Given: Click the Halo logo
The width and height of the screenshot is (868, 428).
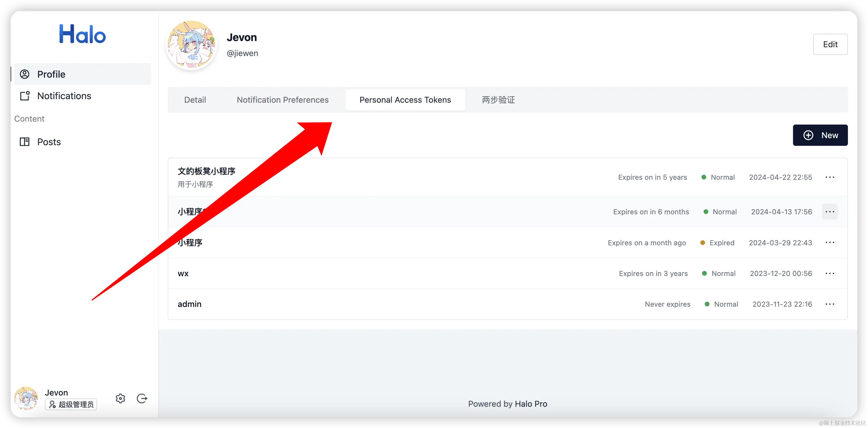Looking at the screenshot, I should click(x=82, y=34).
